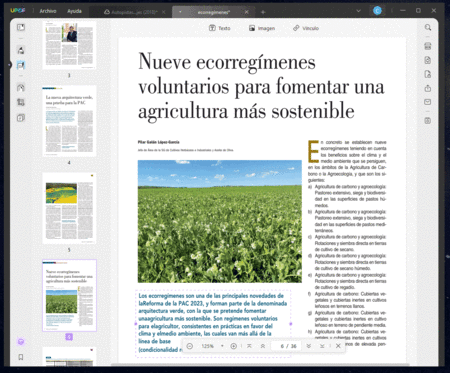450x373 pixels.
Task: Select the highlighted page 6 thumbnail
Action: coord(69,295)
